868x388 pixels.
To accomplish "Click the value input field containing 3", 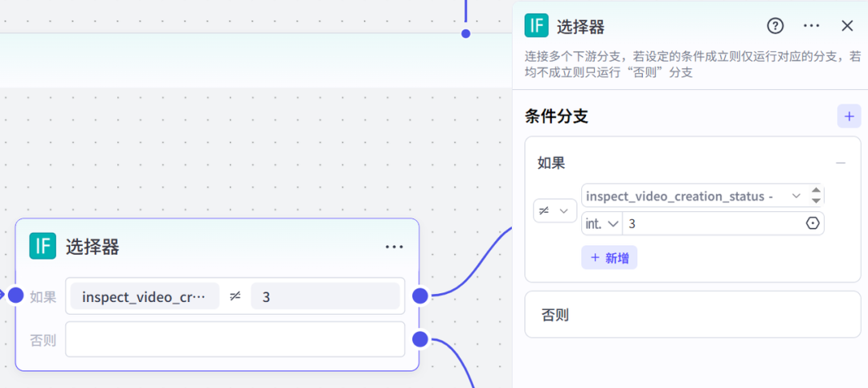I will coord(711,223).
